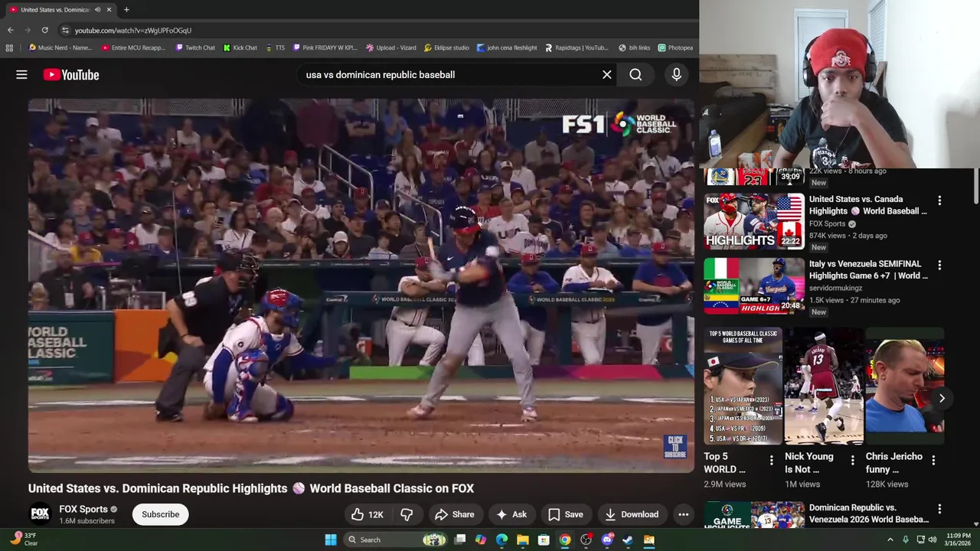
Task: Open the Pink FRIDAYY bookmark
Action: pyautogui.click(x=325, y=47)
